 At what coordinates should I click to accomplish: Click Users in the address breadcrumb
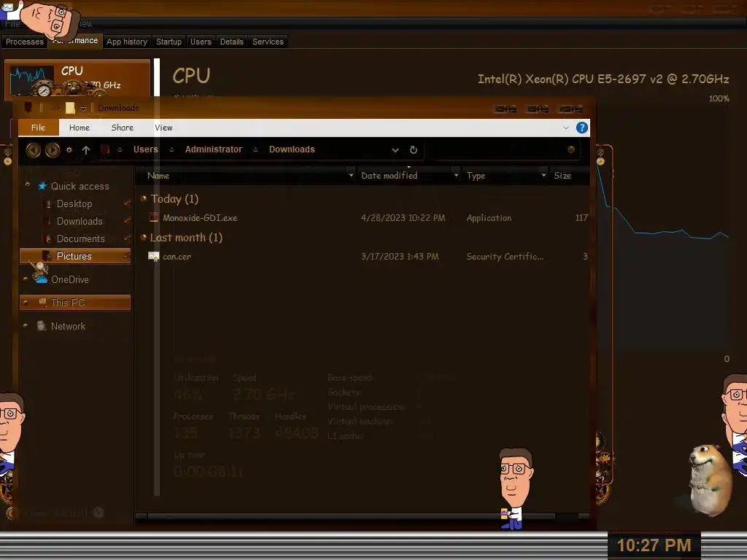145,149
